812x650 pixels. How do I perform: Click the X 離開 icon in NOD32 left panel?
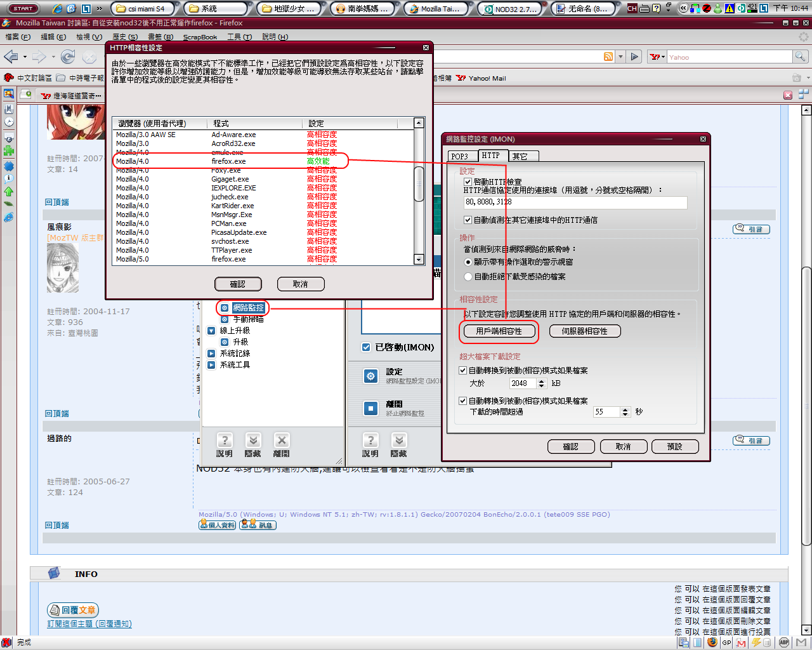pyautogui.click(x=282, y=441)
